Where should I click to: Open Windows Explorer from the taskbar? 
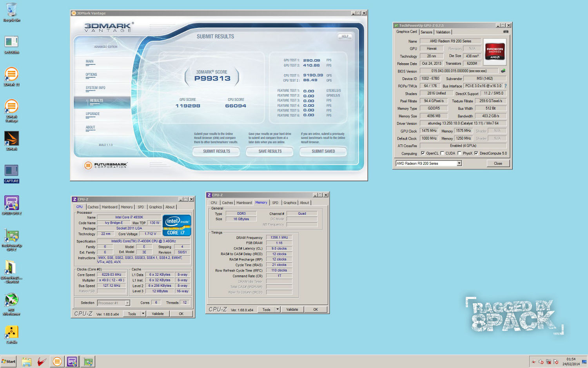pos(26,362)
